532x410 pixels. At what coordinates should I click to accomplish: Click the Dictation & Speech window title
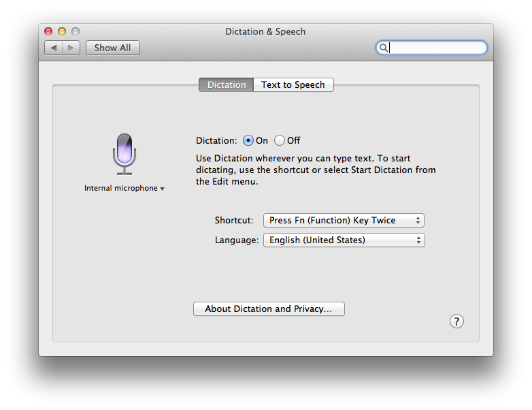[265, 31]
